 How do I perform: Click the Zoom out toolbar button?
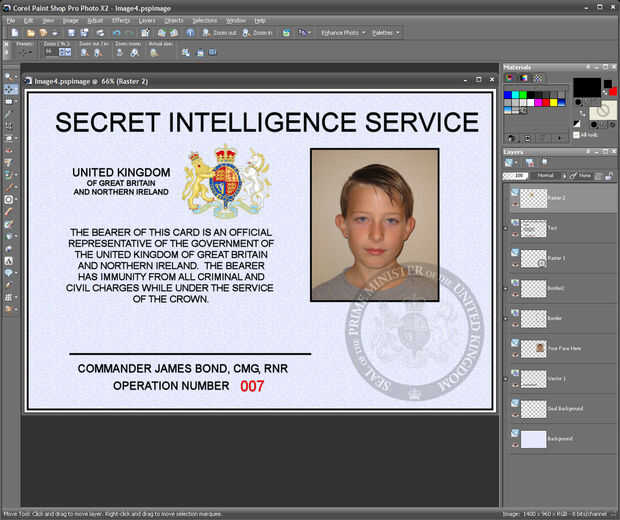[x=219, y=33]
